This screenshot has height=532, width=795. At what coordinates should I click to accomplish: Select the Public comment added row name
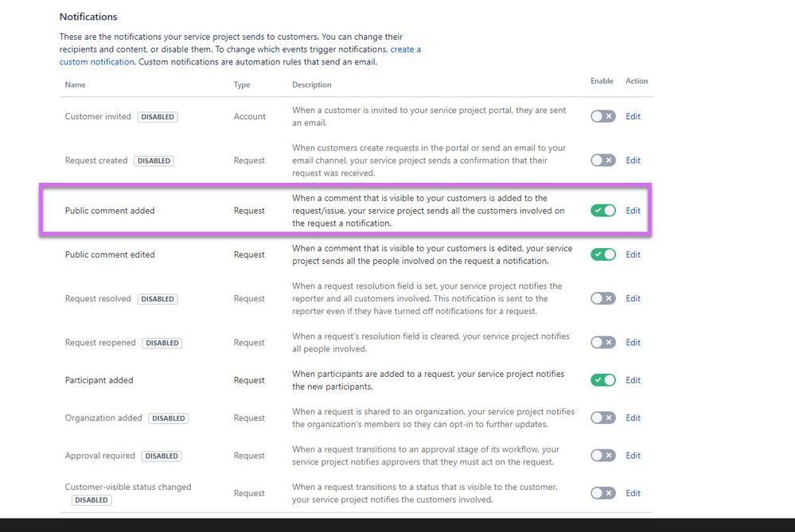(x=110, y=211)
